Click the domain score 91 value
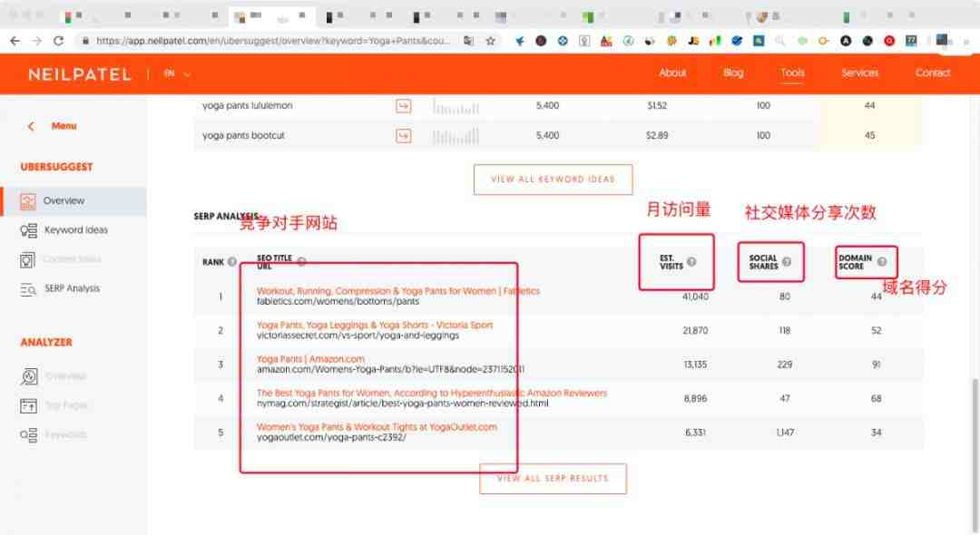The width and height of the screenshot is (980, 535). click(x=877, y=365)
